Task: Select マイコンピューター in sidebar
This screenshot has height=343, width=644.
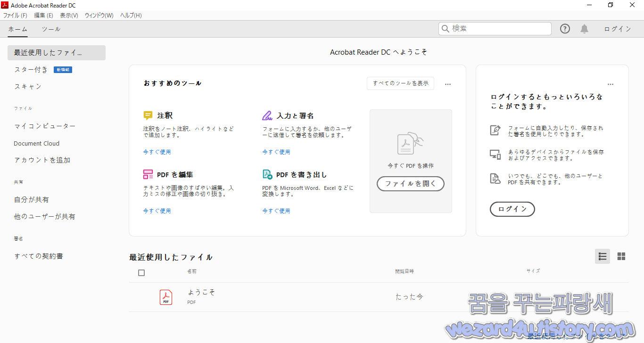Action: click(x=45, y=126)
